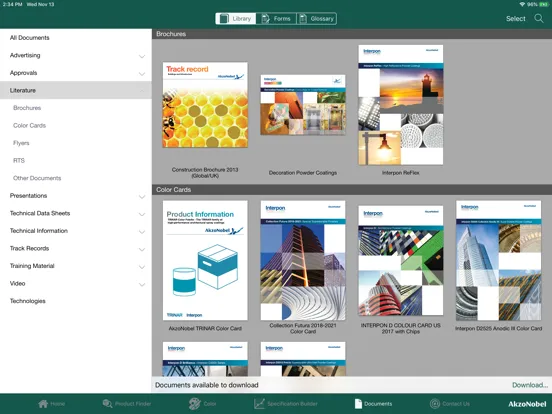Select the Color palette icon
The image size is (552, 414).
coord(194,403)
